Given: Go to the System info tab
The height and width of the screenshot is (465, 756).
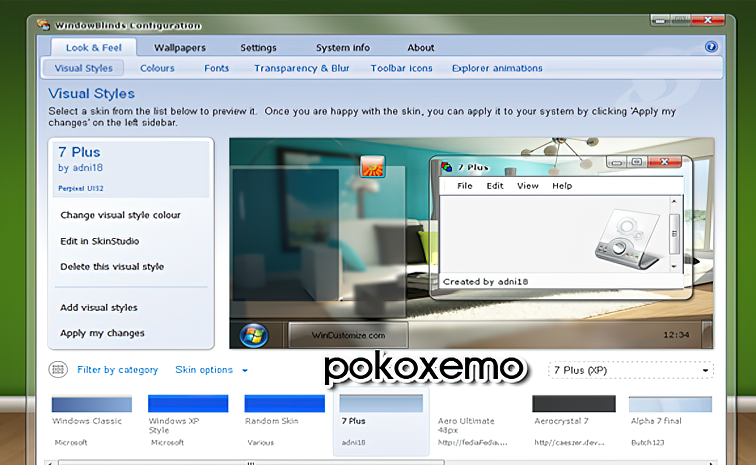Looking at the screenshot, I should coord(343,48).
